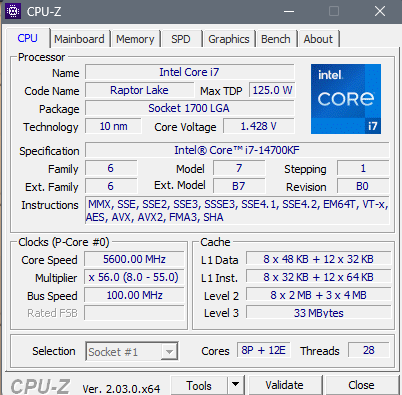The image size is (402, 395).
Task: Click the CPU-Z app icon in title bar
Action: coord(13,12)
